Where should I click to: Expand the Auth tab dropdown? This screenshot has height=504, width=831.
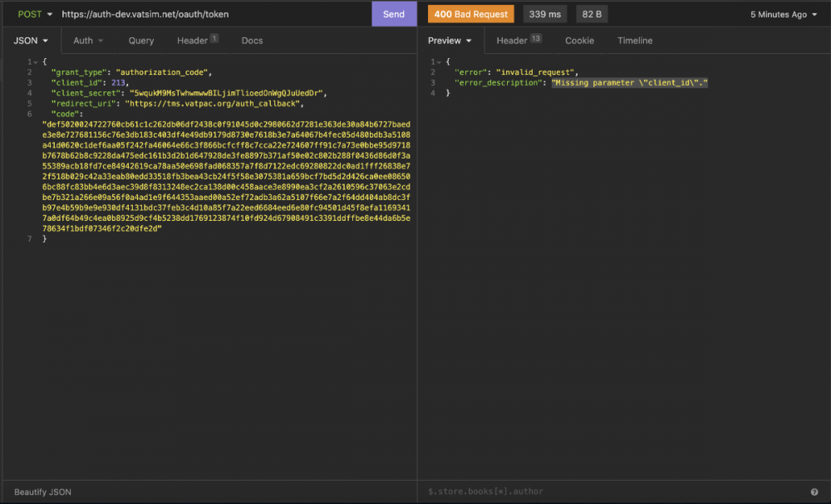88,41
